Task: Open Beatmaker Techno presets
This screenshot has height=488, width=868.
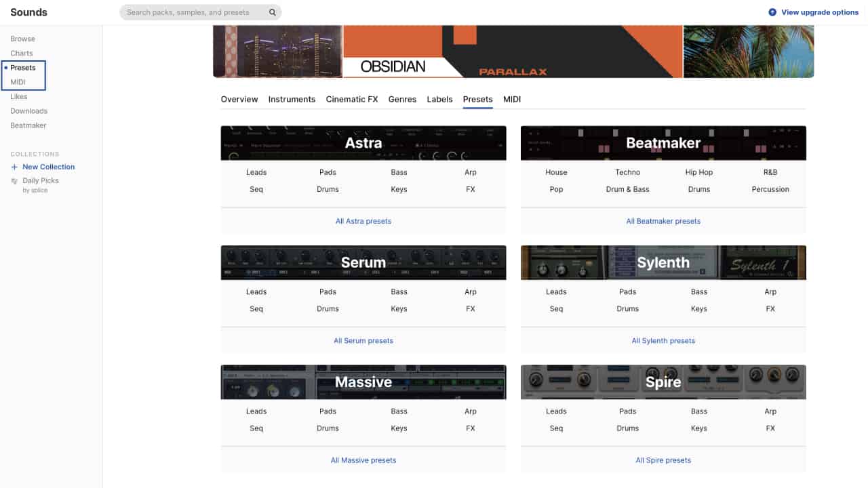Action: tap(628, 172)
